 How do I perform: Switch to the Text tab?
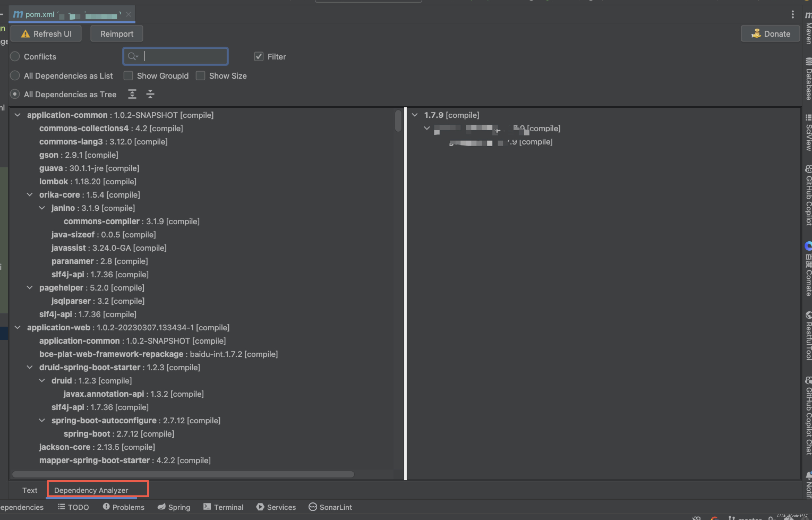point(30,490)
